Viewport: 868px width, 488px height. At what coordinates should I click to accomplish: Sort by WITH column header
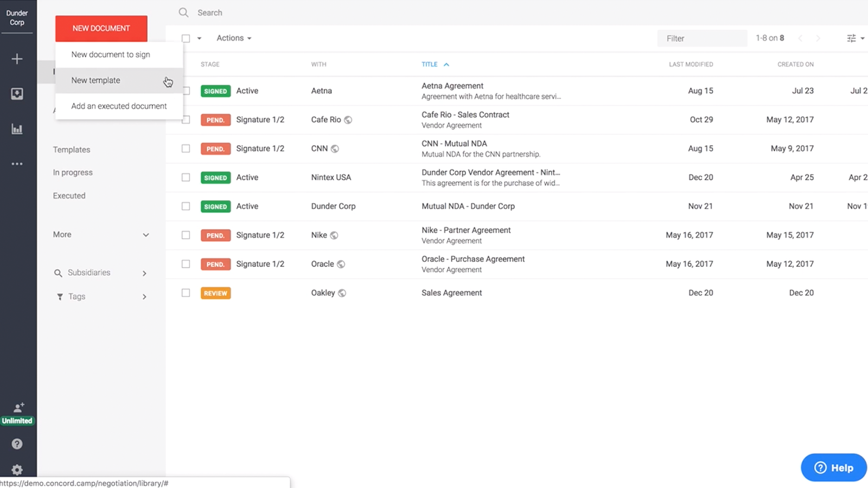pyautogui.click(x=318, y=65)
